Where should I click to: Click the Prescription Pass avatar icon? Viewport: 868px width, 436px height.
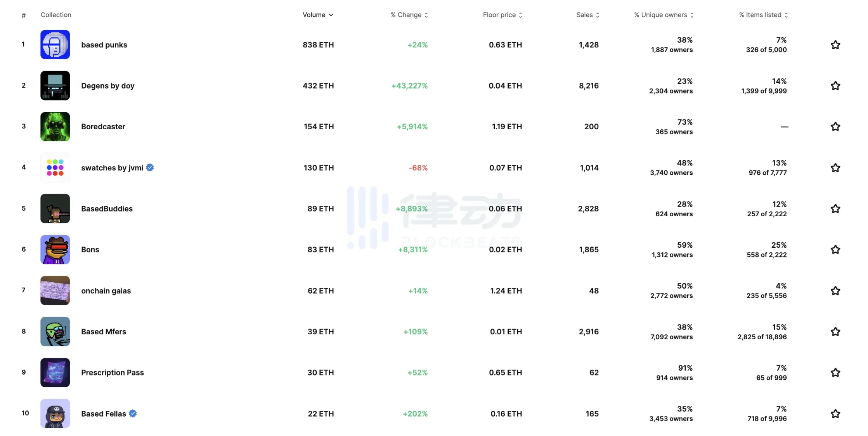(x=55, y=372)
